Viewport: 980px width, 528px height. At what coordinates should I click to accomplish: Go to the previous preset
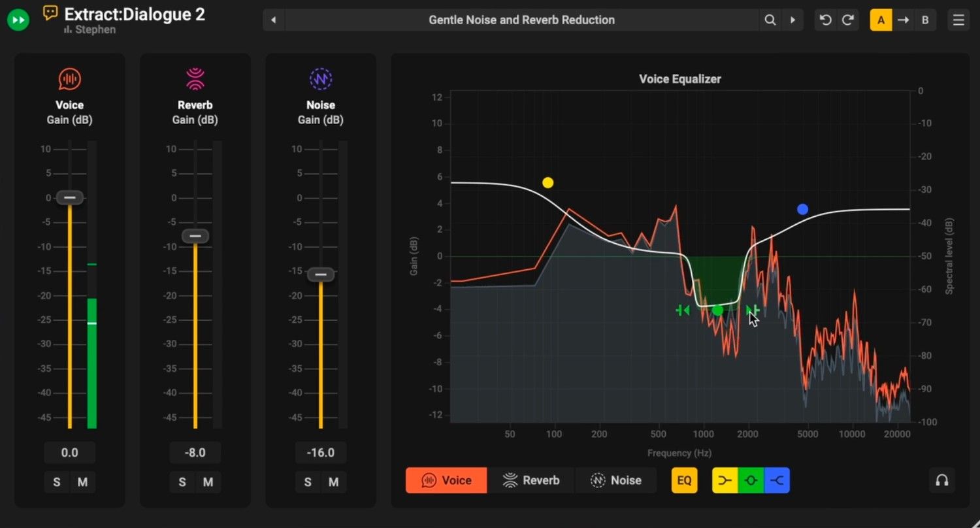pyautogui.click(x=274, y=20)
